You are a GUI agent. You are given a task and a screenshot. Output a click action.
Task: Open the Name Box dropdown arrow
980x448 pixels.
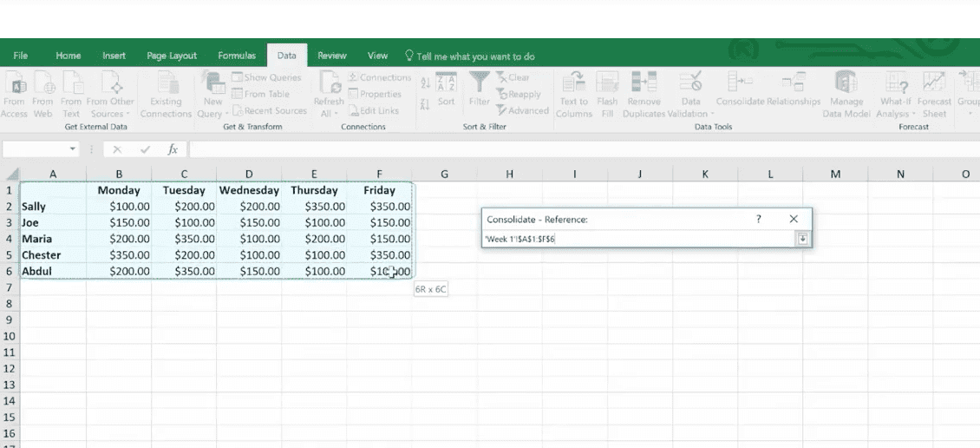tap(72, 149)
